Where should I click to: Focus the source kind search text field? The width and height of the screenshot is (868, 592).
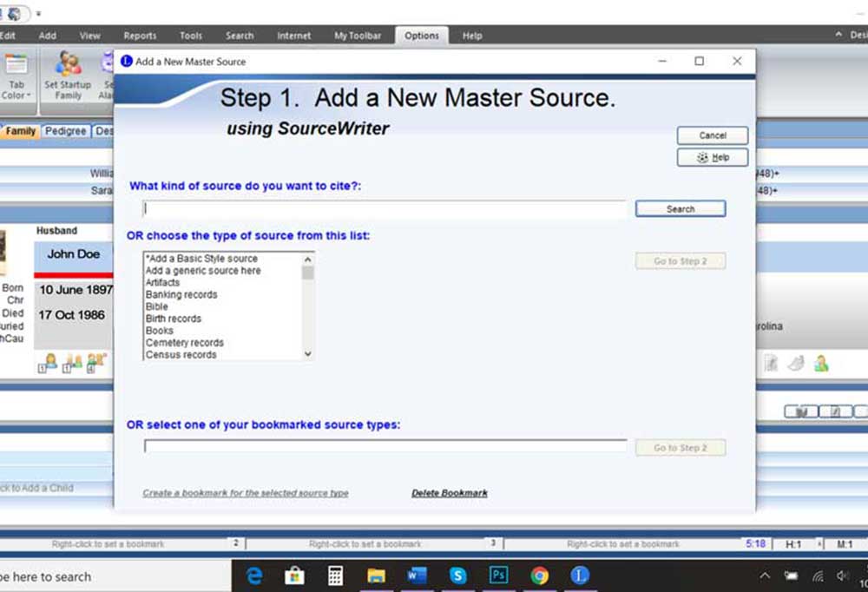[385, 208]
